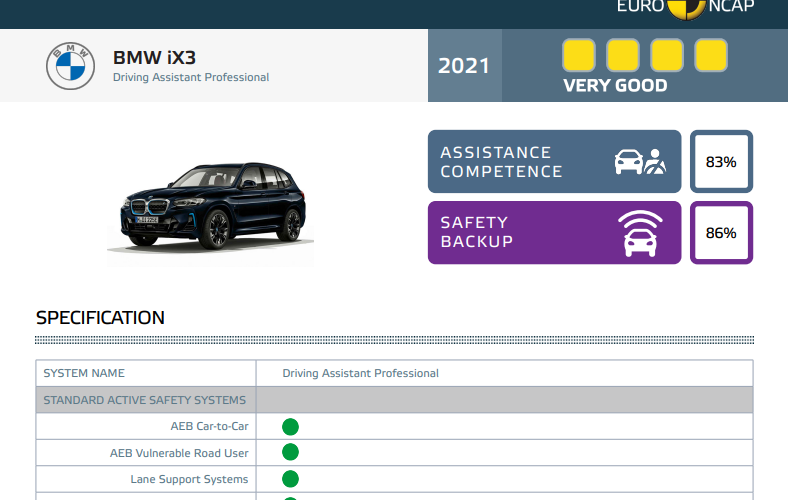788x500 pixels.
Task: Click the Driving Assistant Professional table value
Action: coord(360,373)
